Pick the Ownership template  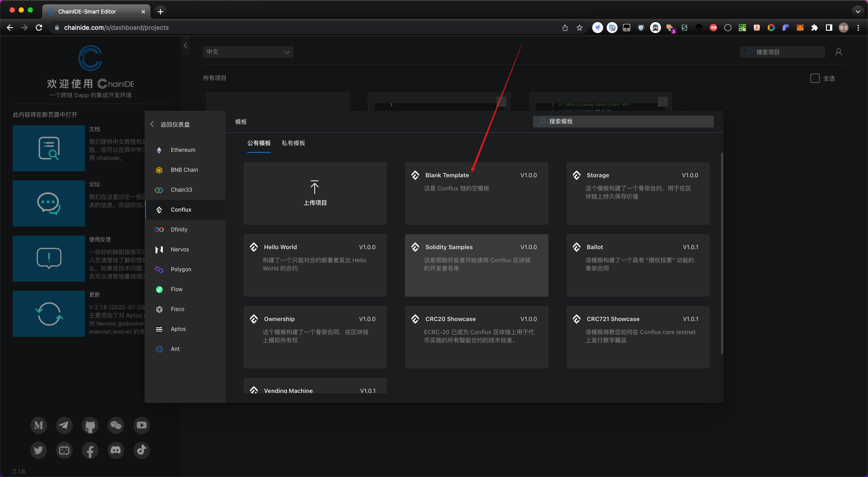(x=315, y=337)
